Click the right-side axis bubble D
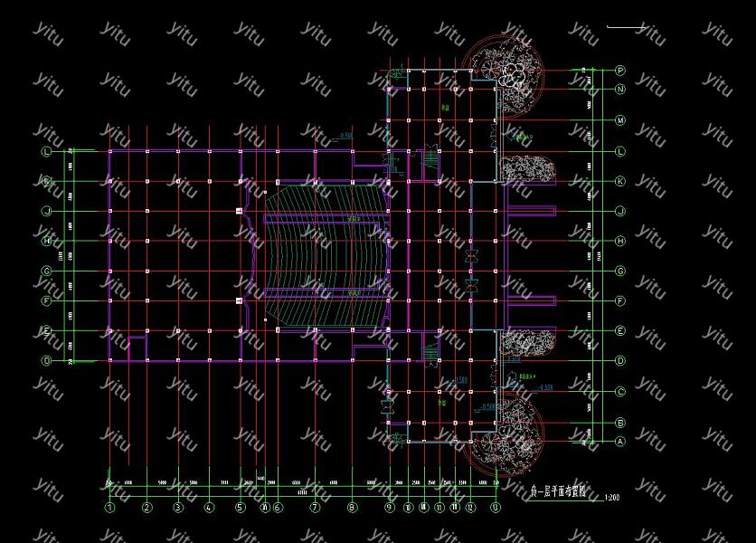Image resolution: width=756 pixels, height=543 pixels. pyautogui.click(x=620, y=360)
